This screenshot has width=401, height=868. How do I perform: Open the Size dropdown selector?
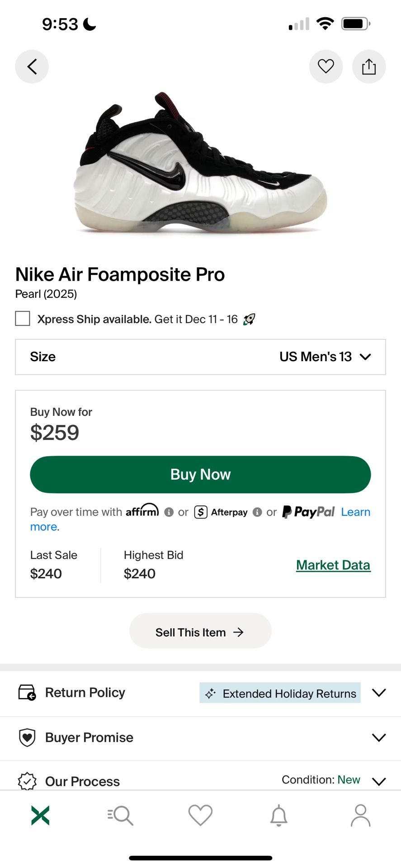(x=200, y=357)
